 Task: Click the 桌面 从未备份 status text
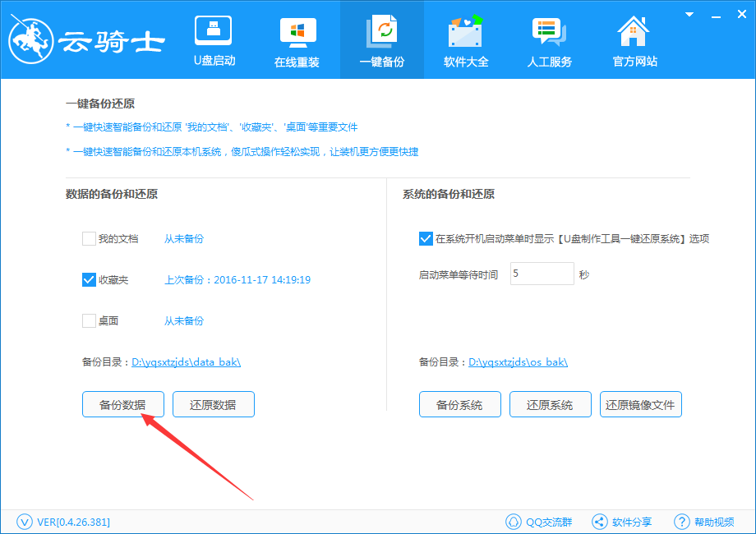(184, 320)
